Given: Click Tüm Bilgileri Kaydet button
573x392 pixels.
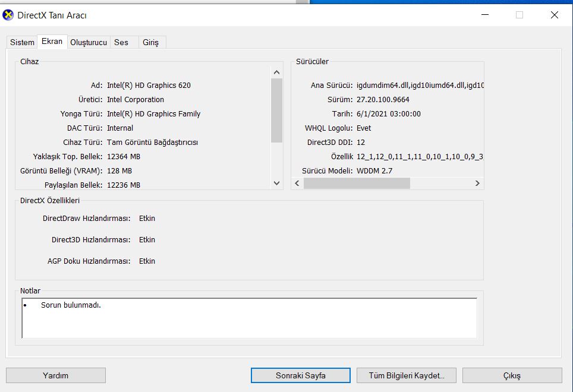Looking at the screenshot, I should [x=407, y=375].
